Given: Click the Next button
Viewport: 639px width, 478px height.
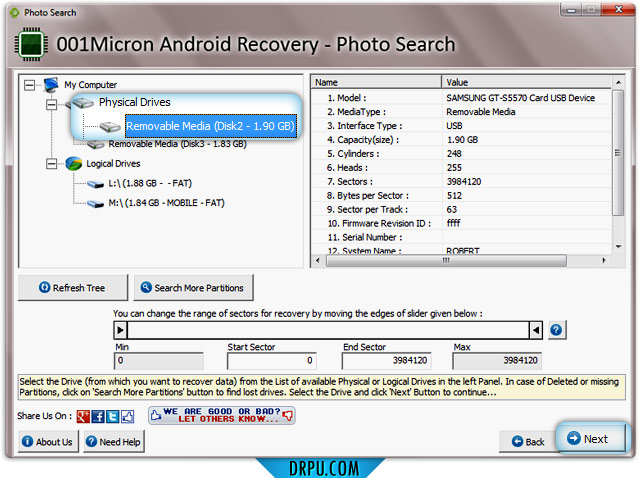Looking at the screenshot, I should click(x=591, y=438).
